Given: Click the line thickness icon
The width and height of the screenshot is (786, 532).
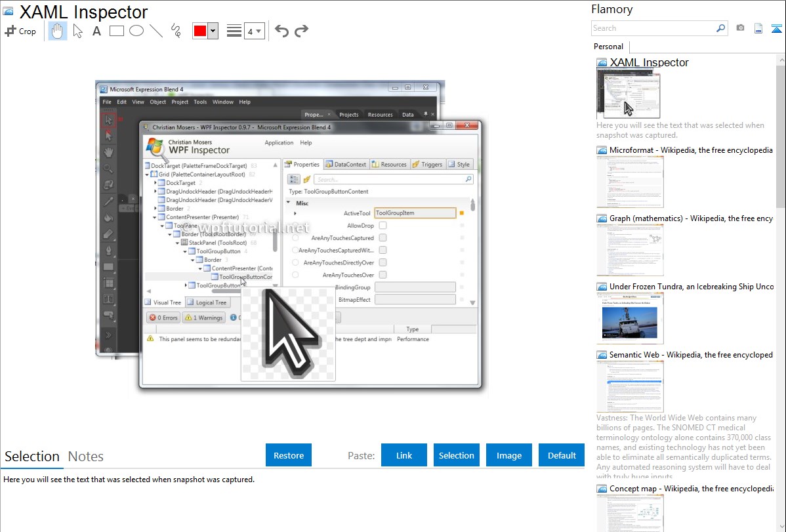Looking at the screenshot, I should pyautogui.click(x=234, y=31).
